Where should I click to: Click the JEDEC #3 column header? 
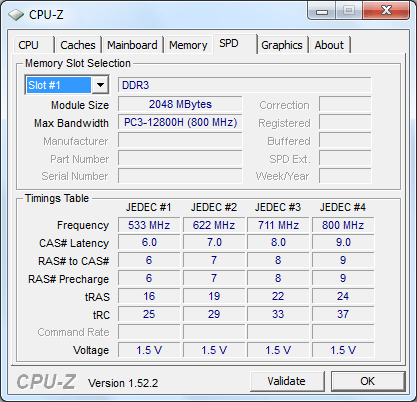[278, 207]
